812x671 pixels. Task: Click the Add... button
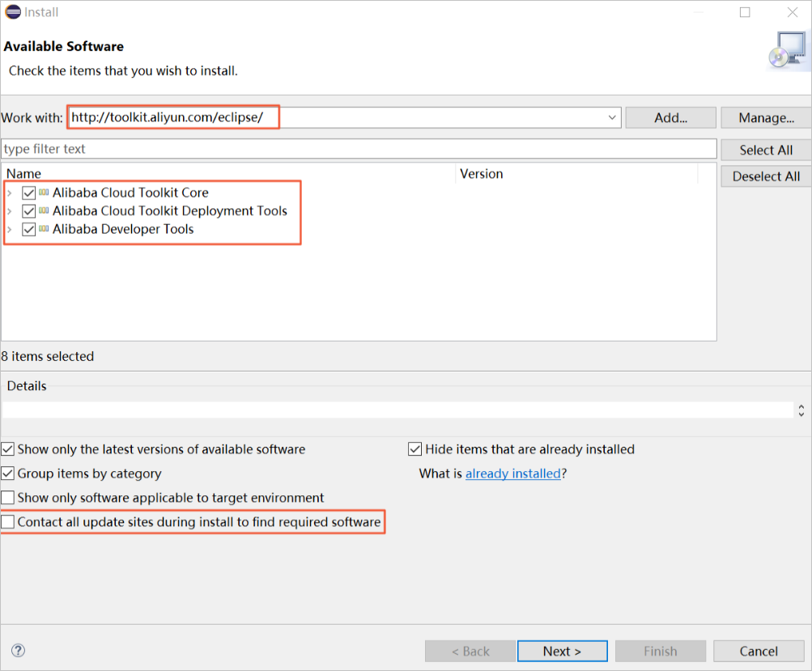click(x=670, y=117)
